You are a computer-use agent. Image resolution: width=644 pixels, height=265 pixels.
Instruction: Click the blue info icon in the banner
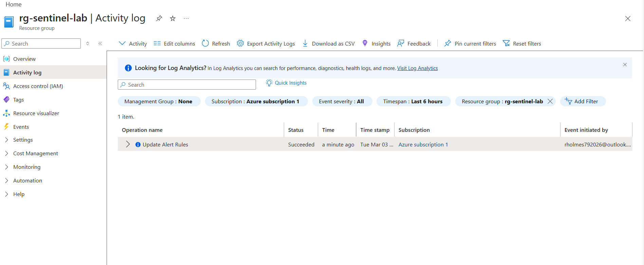pyautogui.click(x=128, y=68)
